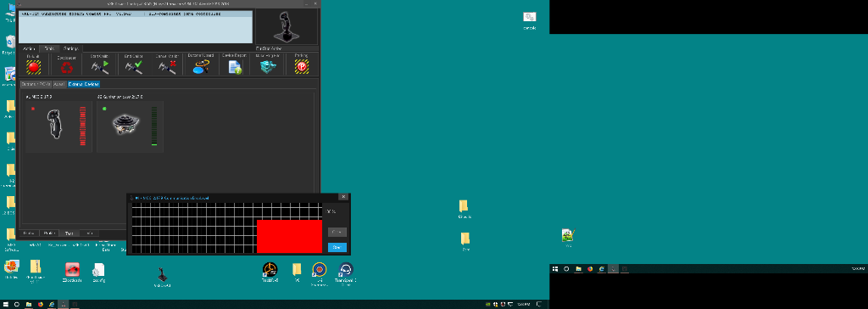Click the gray button above Start
Image resolution: width=868 pixels, height=309 pixels.
337,232
